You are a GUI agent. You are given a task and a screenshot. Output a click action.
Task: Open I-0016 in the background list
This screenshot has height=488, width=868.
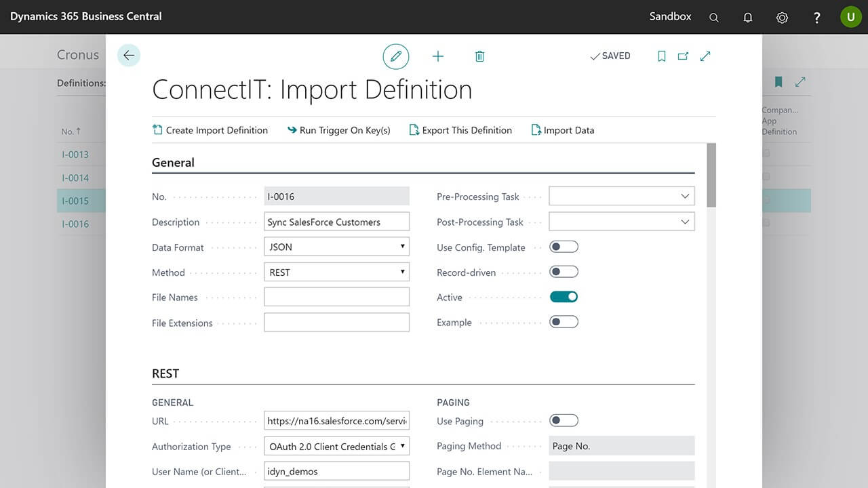point(75,224)
